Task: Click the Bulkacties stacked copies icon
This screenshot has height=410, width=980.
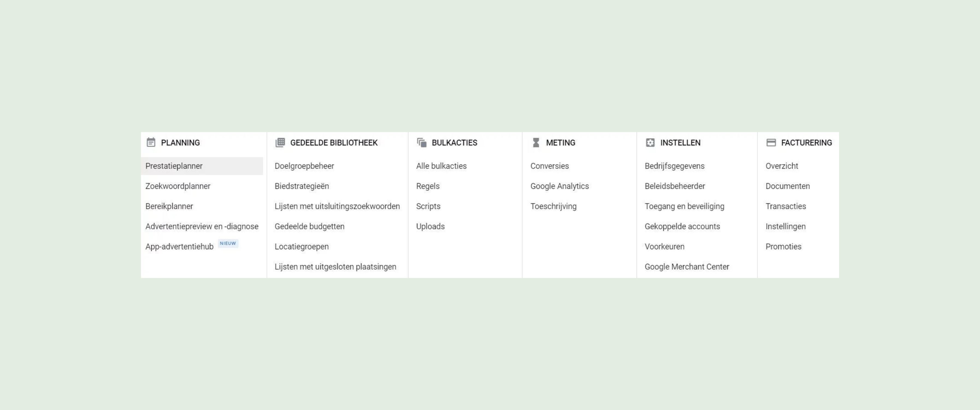Action: (421, 142)
